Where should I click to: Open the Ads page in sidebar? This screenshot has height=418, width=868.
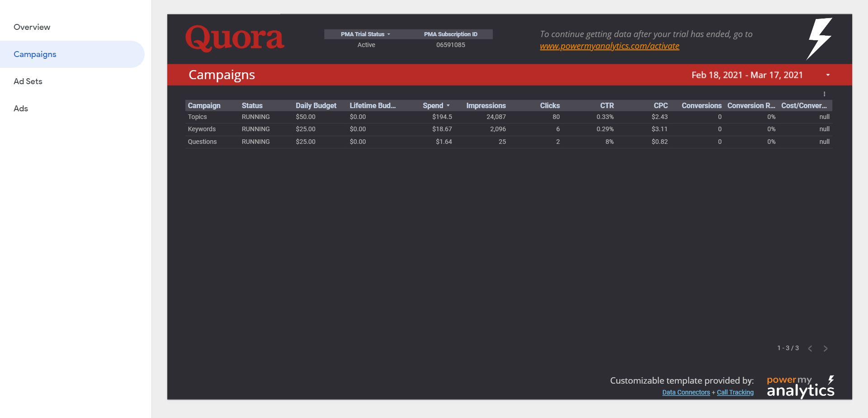coord(21,109)
